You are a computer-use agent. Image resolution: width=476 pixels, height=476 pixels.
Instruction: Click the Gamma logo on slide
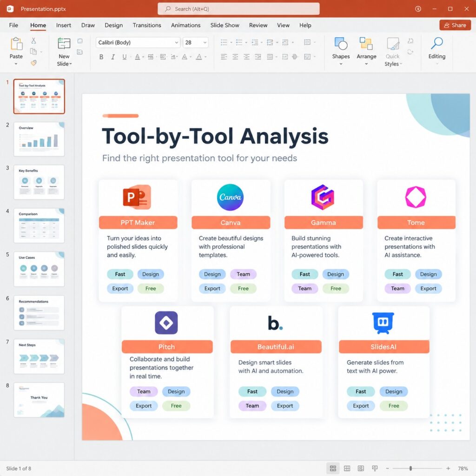point(323,197)
